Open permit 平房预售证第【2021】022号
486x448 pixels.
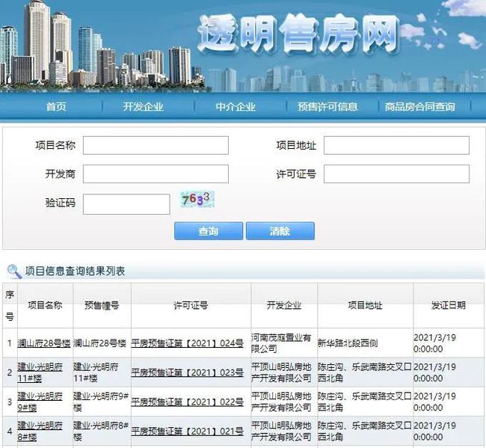(x=187, y=402)
